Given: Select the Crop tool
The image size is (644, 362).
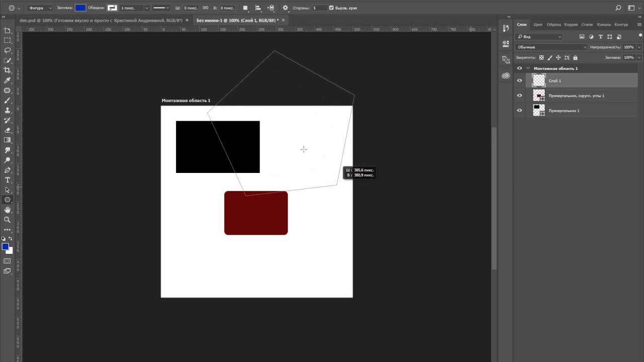Looking at the screenshot, I should point(8,70).
